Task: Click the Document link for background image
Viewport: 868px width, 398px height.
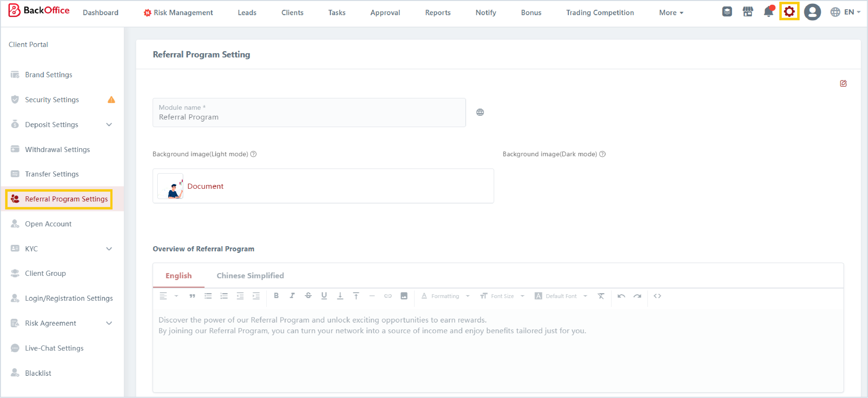Action: point(205,186)
